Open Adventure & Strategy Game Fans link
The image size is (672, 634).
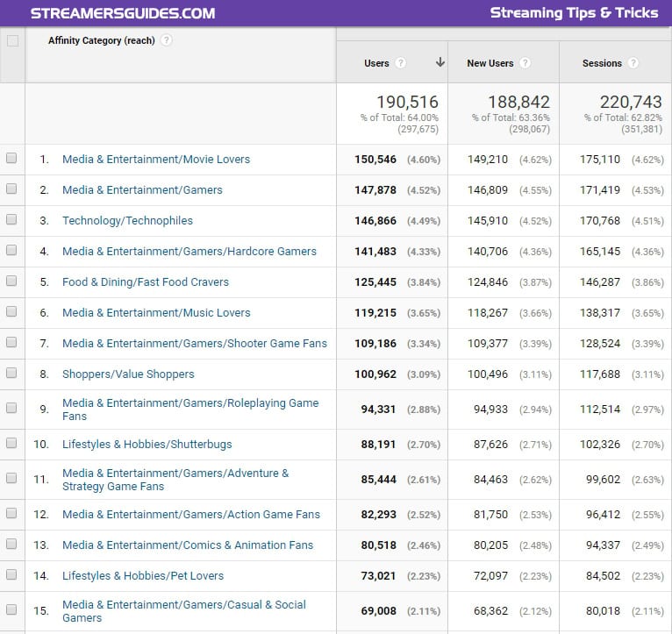pos(175,480)
